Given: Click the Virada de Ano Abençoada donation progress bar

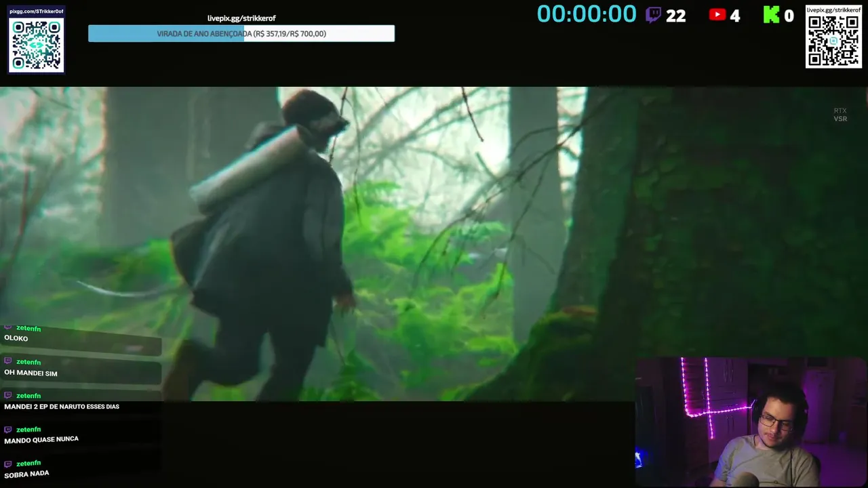Looking at the screenshot, I should (x=241, y=34).
